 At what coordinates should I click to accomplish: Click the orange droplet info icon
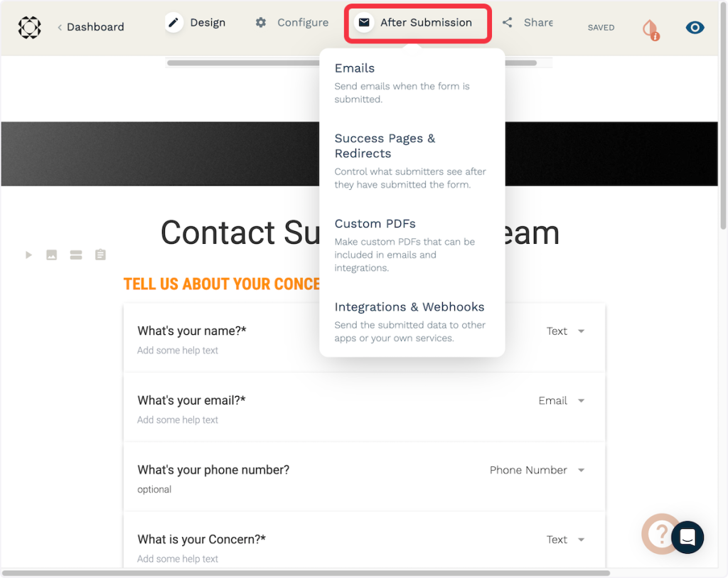pyautogui.click(x=650, y=28)
